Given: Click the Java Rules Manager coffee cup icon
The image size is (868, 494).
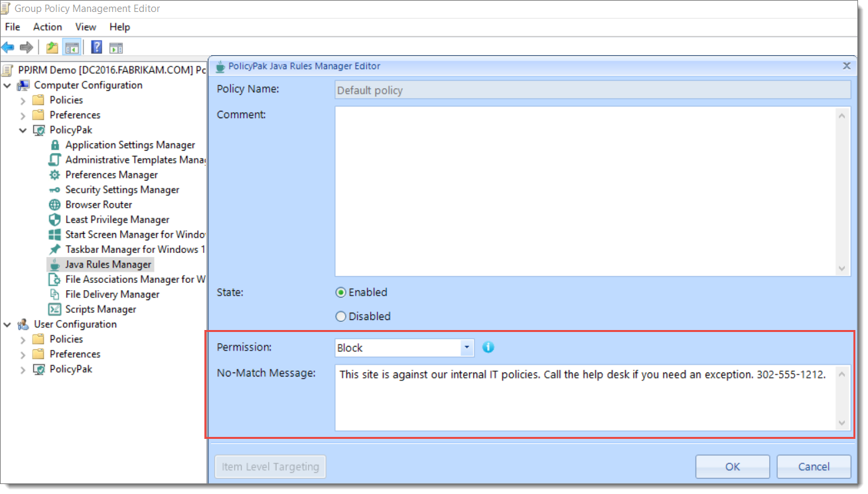Looking at the screenshot, I should coord(55,264).
